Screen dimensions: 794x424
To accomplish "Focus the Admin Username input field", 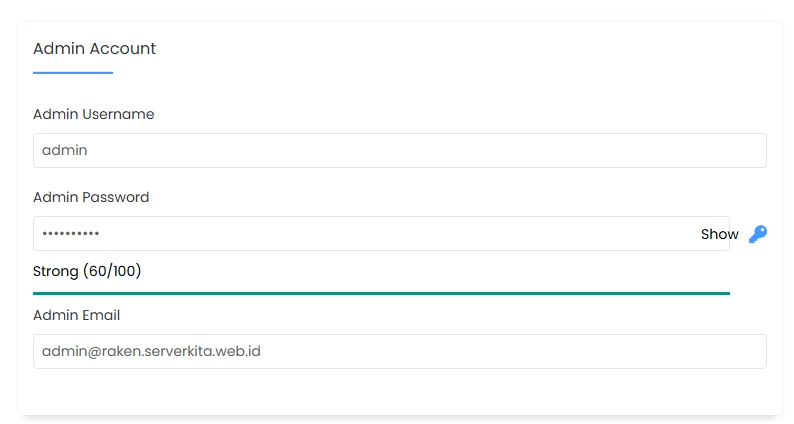I will (x=399, y=151).
